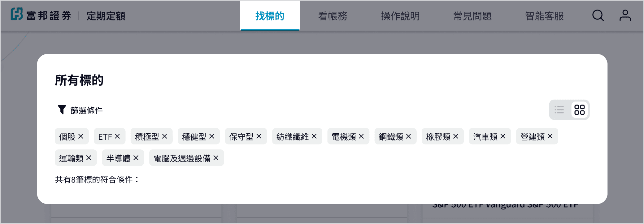
Task: Open the user account icon
Action: (625, 15)
